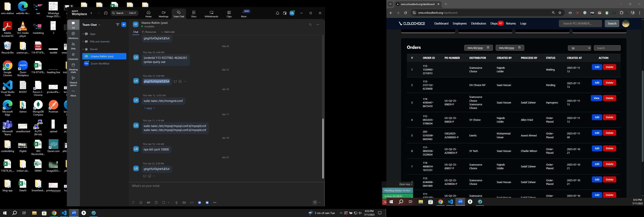The width and height of the screenshot is (644, 217).
Task: Open Returns in CloudChoice navbar
Action: (511, 24)
